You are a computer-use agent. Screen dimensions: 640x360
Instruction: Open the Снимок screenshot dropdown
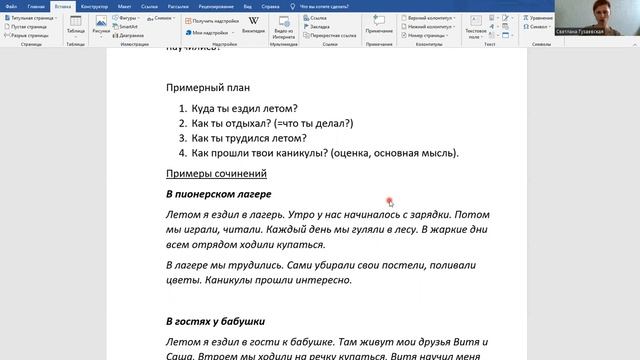(x=162, y=18)
